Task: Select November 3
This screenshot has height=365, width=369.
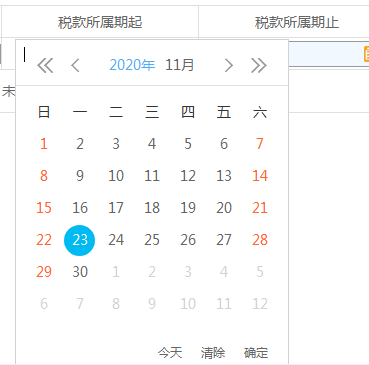Action: pos(116,144)
